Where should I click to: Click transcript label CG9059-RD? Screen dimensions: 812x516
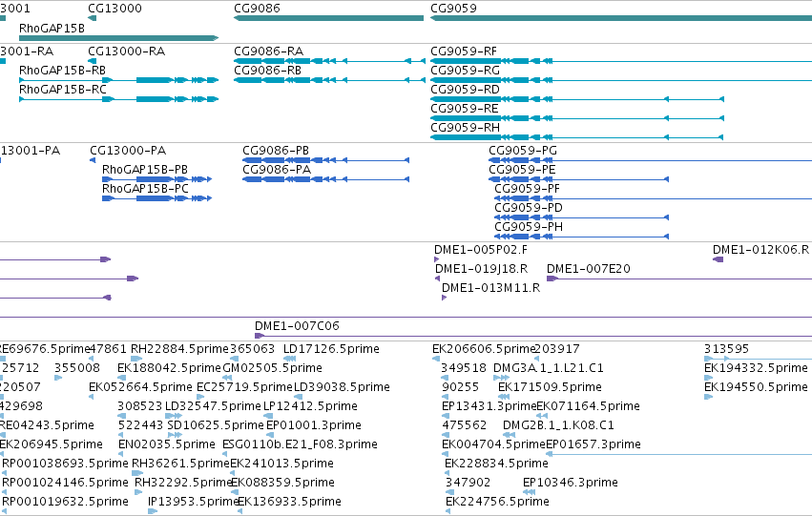pyautogui.click(x=465, y=90)
